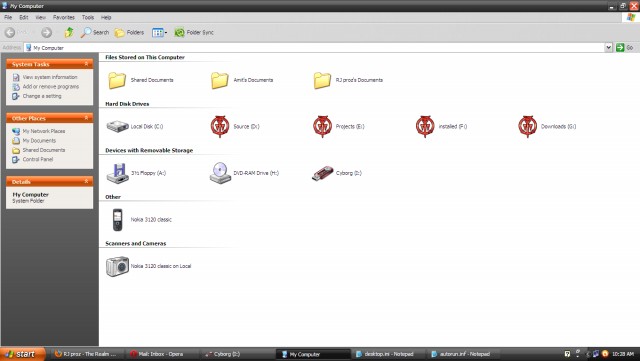Select Amit's Documents folder icon
The width and height of the screenshot is (640, 361).
tap(220, 80)
